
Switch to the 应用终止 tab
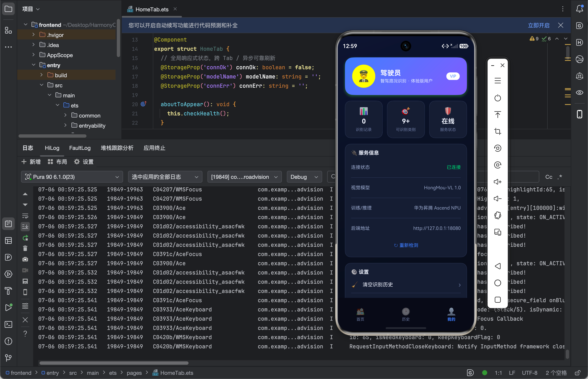pyautogui.click(x=154, y=148)
